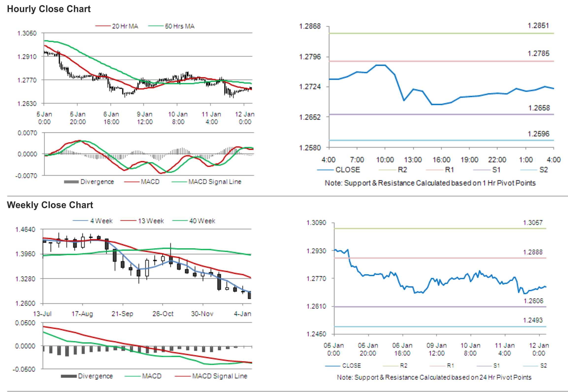Click the 1.3280 axis label on weekly chart
568x392 pixels.
click(25, 279)
